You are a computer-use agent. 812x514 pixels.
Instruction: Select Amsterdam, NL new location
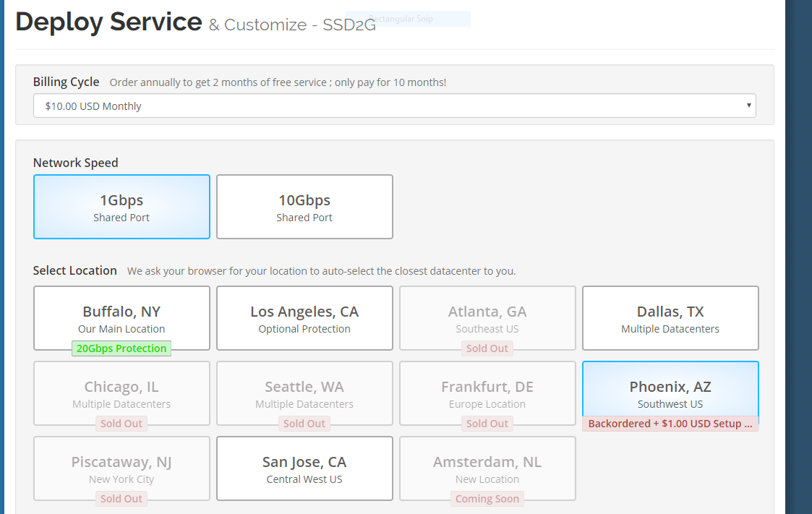(487, 467)
